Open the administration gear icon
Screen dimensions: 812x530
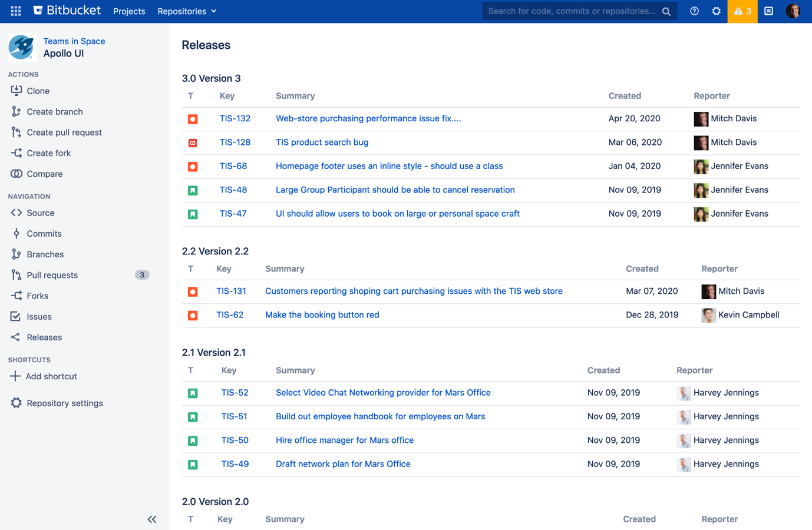pos(716,11)
